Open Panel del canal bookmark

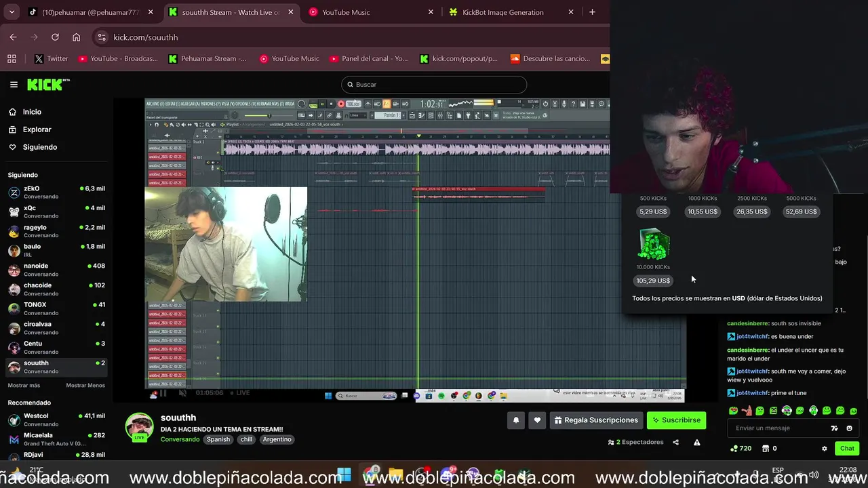(368, 59)
